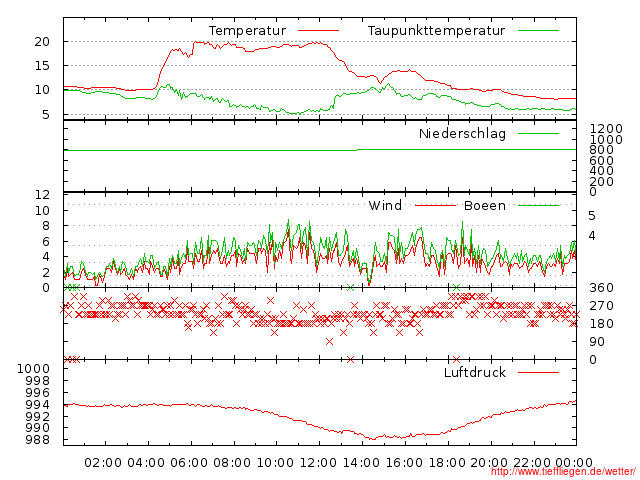Click the 990 pressure axis value
Viewport: 640px width, 480px height.
[38, 428]
